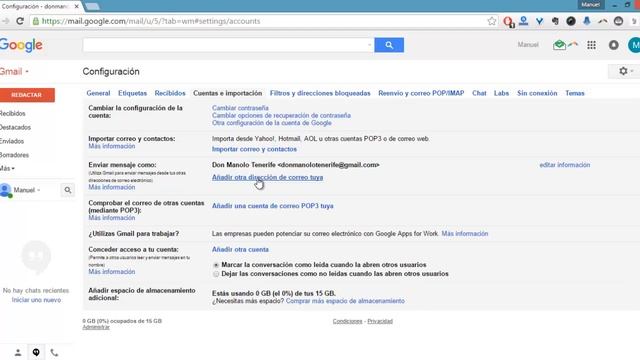Open the General settings tab

(x=98, y=93)
